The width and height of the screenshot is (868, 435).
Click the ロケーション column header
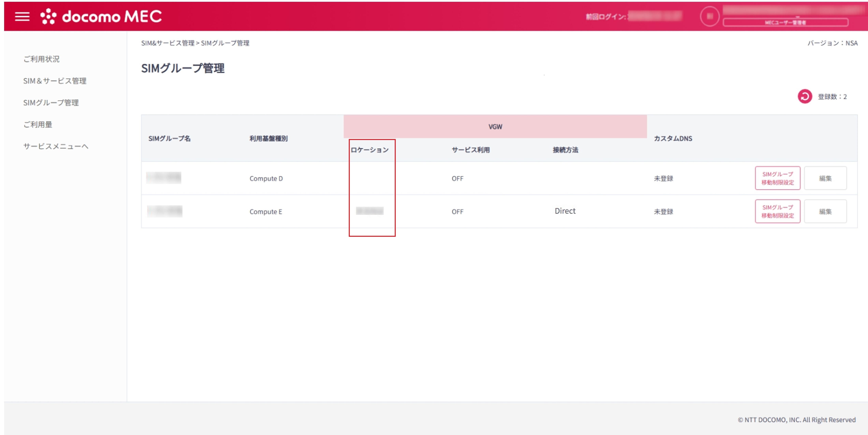pyautogui.click(x=370, y=150)
